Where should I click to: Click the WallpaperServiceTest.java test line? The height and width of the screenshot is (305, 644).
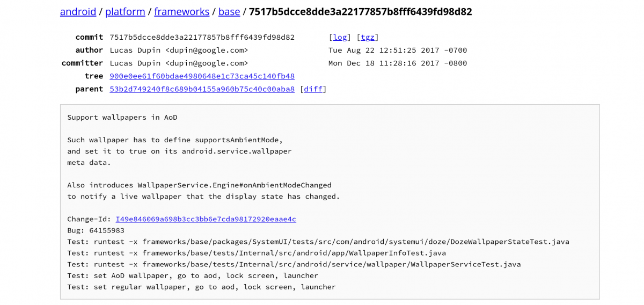tap(294, 264)
